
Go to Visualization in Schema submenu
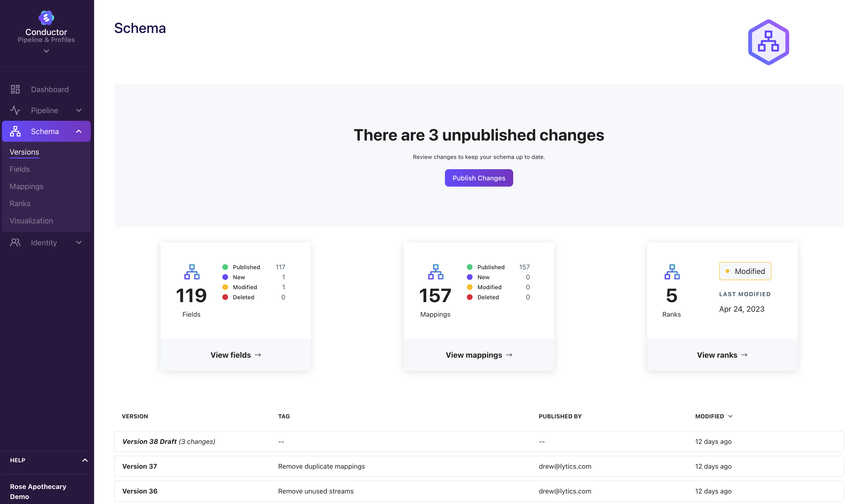[31, 221]
